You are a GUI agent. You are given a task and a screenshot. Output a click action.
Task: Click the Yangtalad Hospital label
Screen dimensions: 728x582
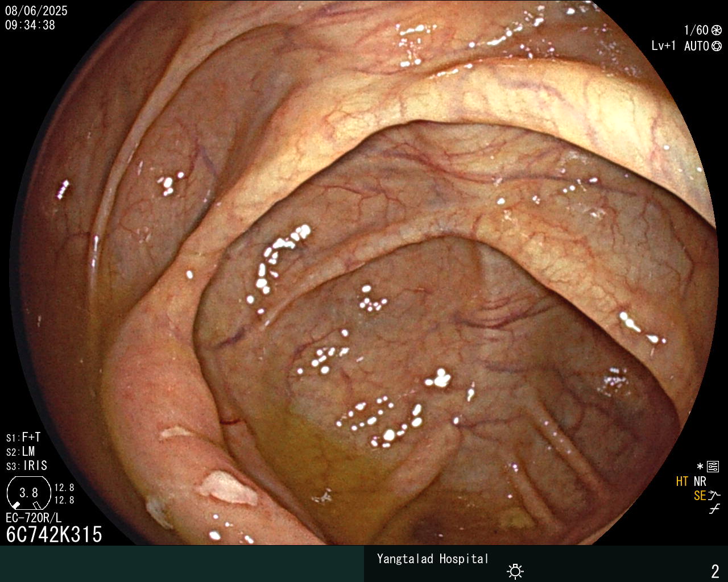pos(433,559)
